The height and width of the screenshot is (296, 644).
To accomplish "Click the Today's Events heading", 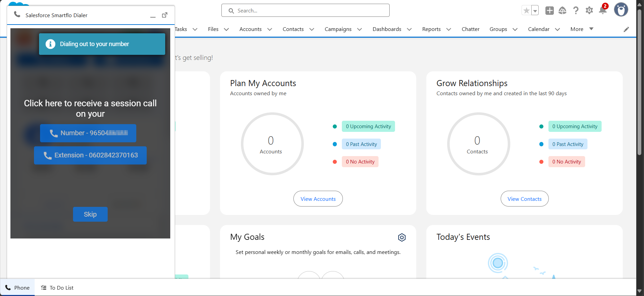I will [x=463, y=237].
